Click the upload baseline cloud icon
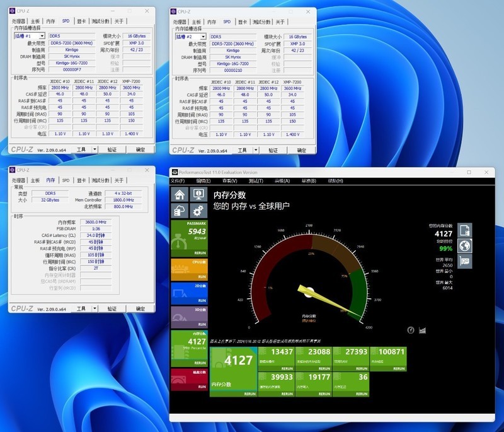 180,209
